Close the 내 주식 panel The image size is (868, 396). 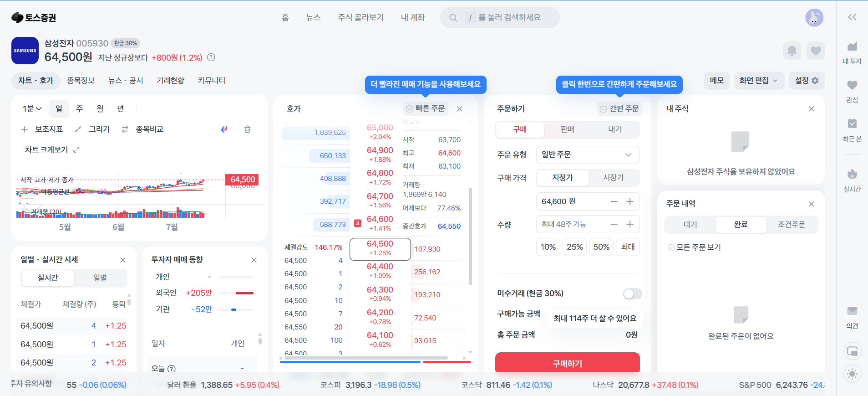pos(812,109)
